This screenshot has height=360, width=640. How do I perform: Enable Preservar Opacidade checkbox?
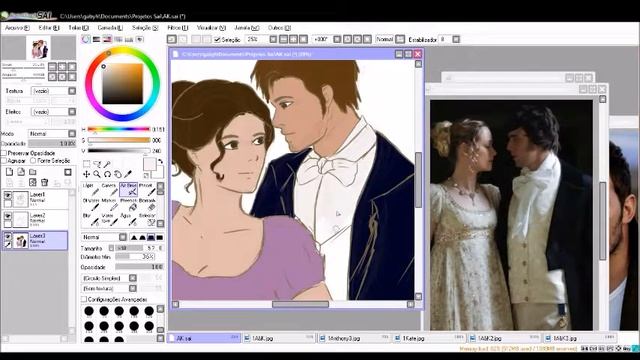click(x=4, y=153)
